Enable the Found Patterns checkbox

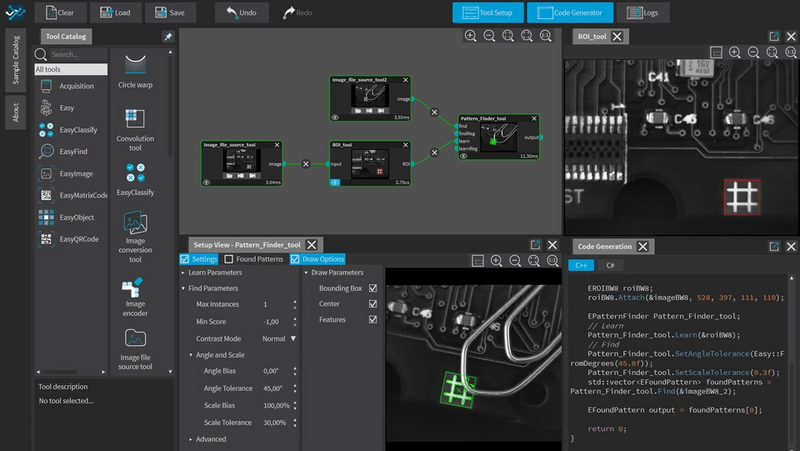point(228,259)
